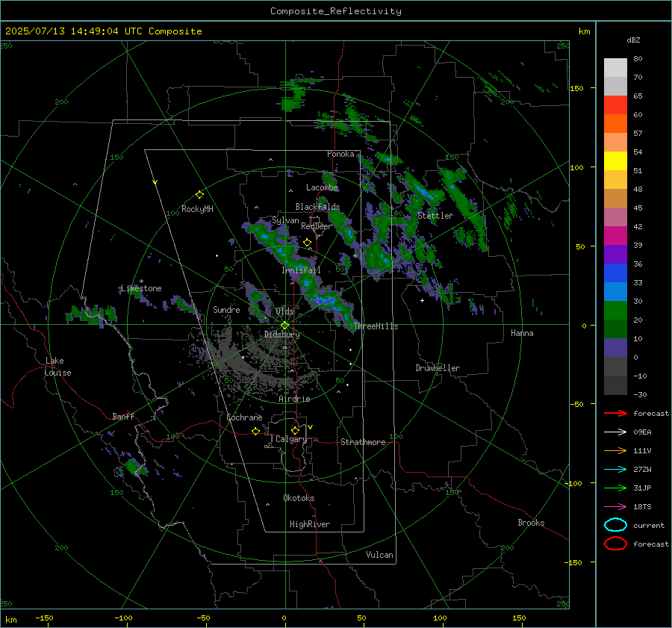Click the red forecast arrow in legend

(x=615, y=413)
